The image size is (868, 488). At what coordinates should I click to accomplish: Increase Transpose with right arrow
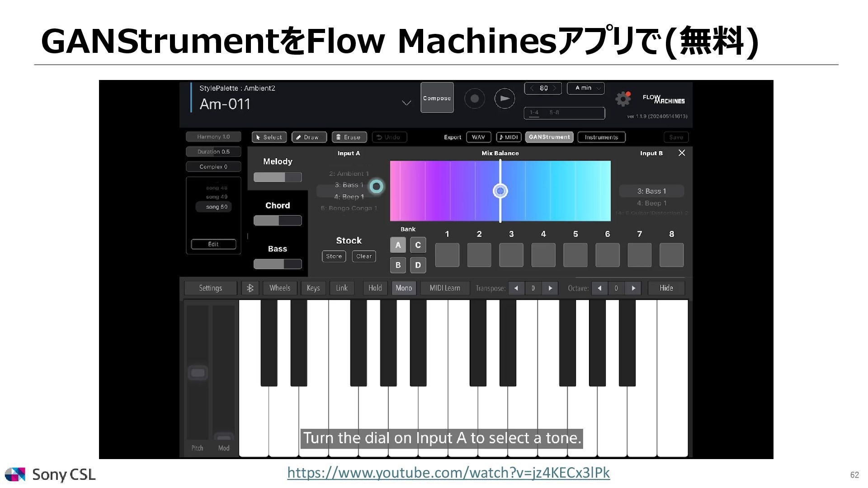(550, 288)
